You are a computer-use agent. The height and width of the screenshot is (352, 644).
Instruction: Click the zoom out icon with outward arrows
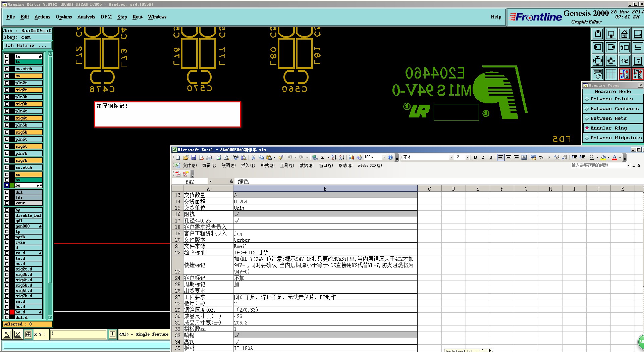(x=611, y=61)
